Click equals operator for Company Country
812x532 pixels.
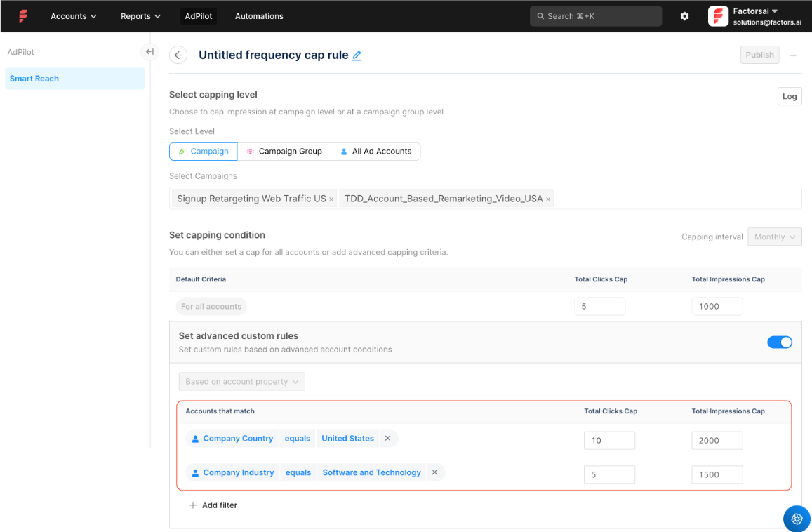coord(298,438)
